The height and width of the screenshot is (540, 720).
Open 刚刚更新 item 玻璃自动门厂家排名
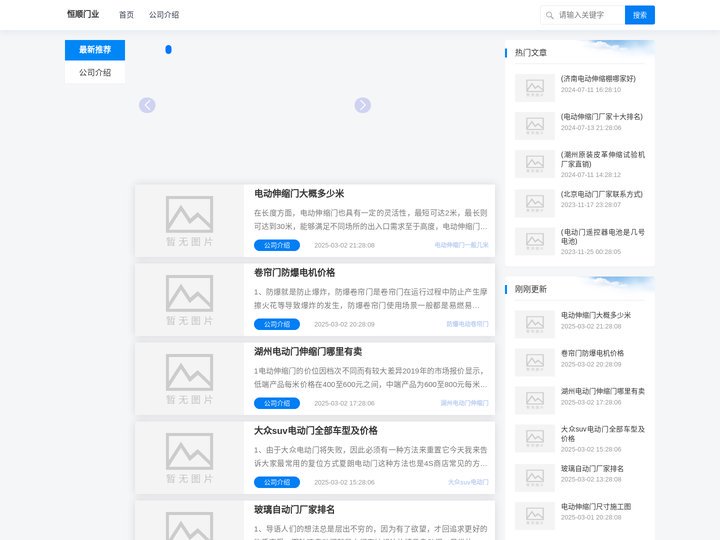coord(592,468)
